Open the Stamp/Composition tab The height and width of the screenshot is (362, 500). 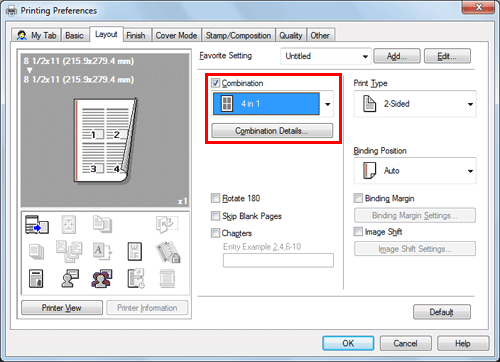click(x=238, y=35)
